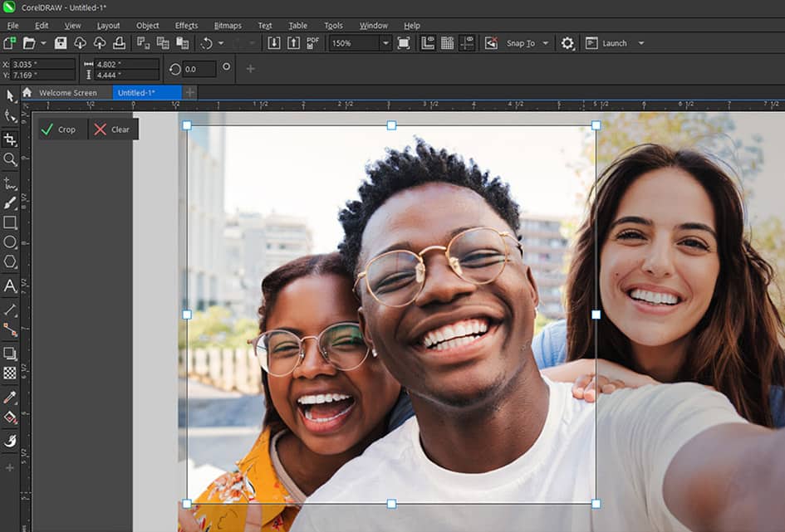785x532 pixels.
Task: Choose the Text tool
Action: pos(10,286)
